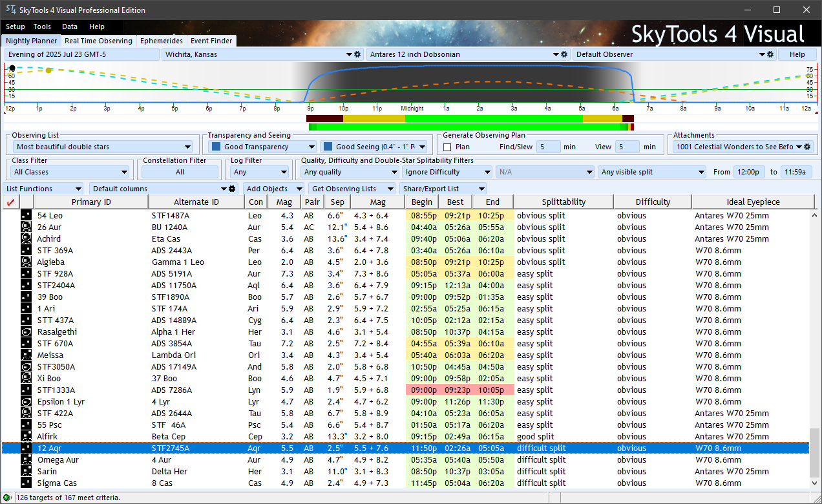Open location settings gear for Wichita, Kansas
The image size is (822, 504).
(357, 55)
